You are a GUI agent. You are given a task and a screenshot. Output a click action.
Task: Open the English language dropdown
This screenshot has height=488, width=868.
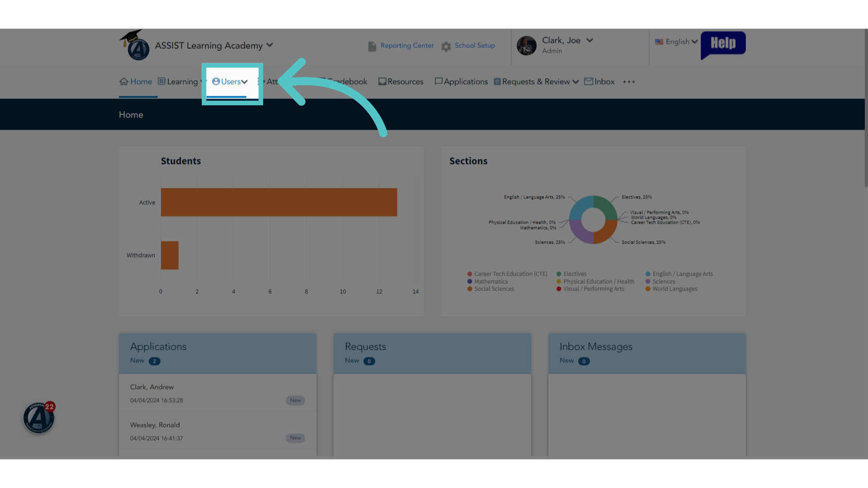tap(676, 42)
